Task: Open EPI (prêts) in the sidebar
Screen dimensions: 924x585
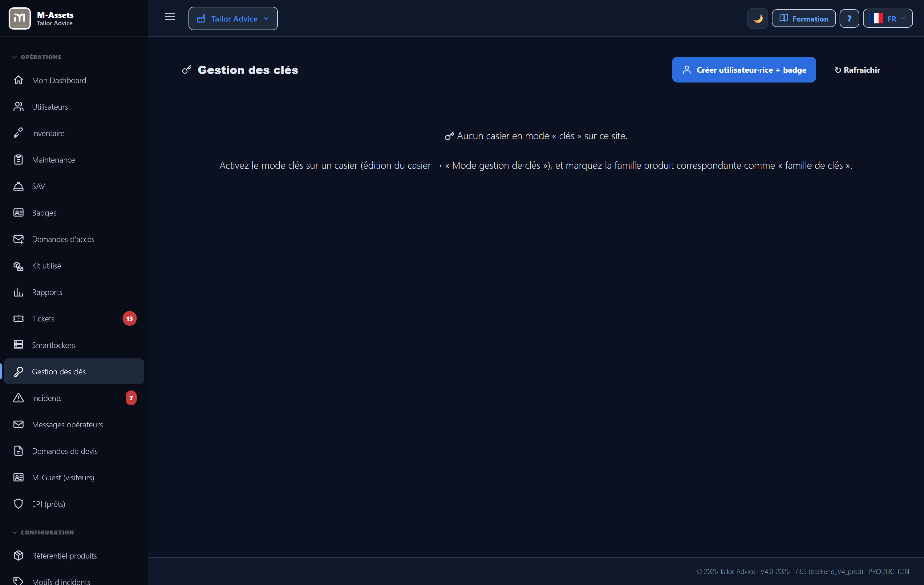Action: coord(74,504)
